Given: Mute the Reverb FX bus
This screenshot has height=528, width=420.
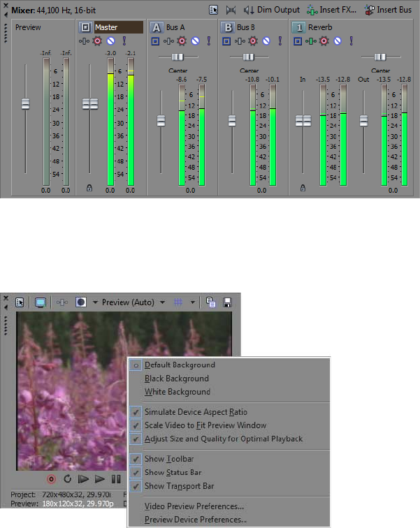Looking at the screenshot, I should [x=338, y=41].
